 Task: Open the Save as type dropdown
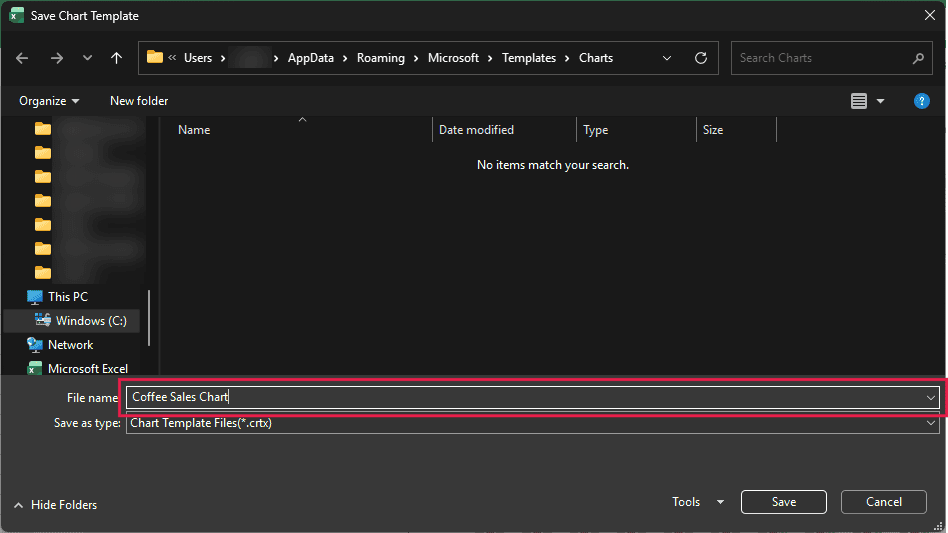tap(532, 424)
